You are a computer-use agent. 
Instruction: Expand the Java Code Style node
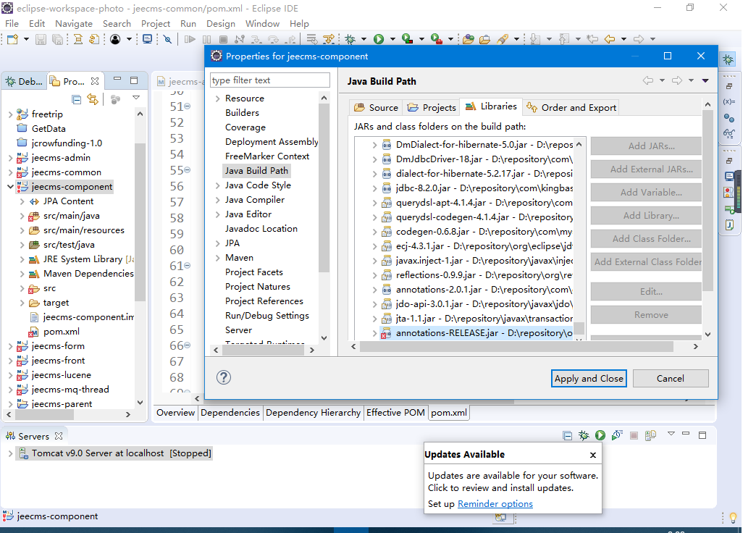point(217,185)
